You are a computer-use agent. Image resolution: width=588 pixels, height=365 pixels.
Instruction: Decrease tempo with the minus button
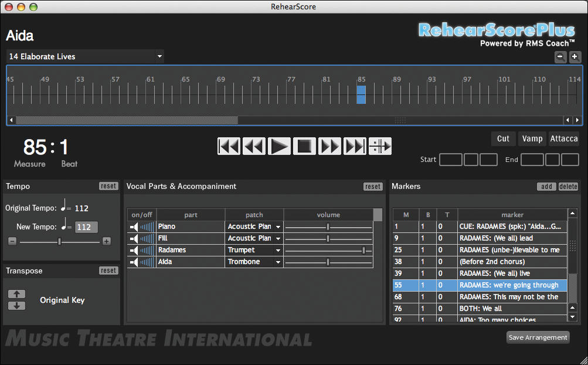(12, 241)
